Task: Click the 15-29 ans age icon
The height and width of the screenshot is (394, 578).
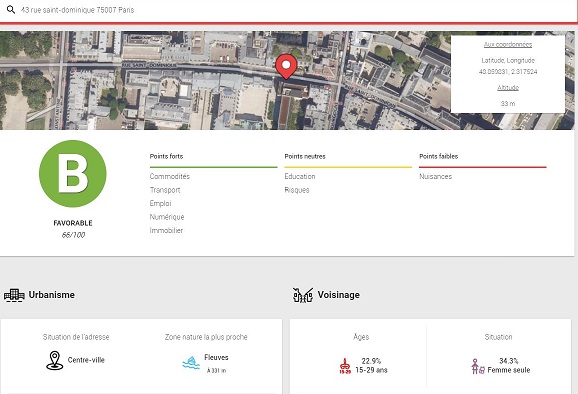Action: click(345, 366)
